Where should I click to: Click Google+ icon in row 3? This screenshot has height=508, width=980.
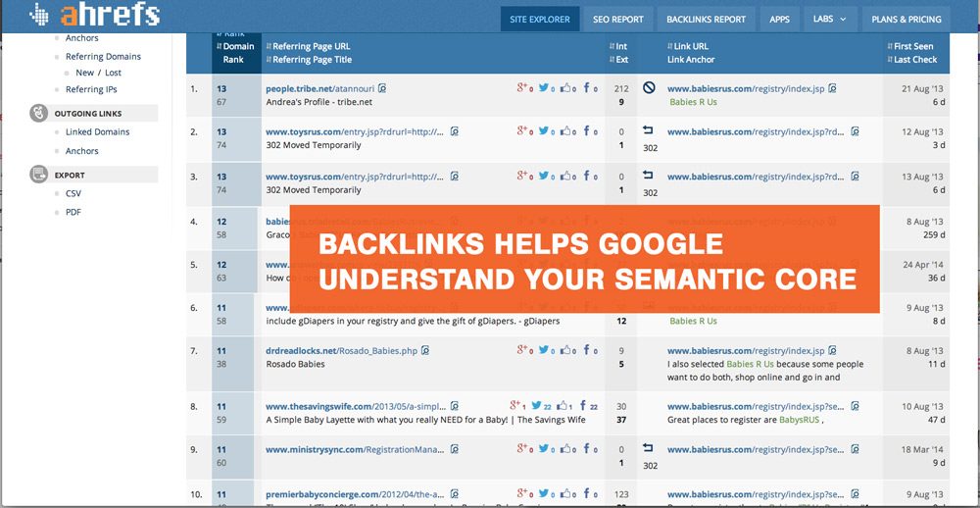coord(523,177)
